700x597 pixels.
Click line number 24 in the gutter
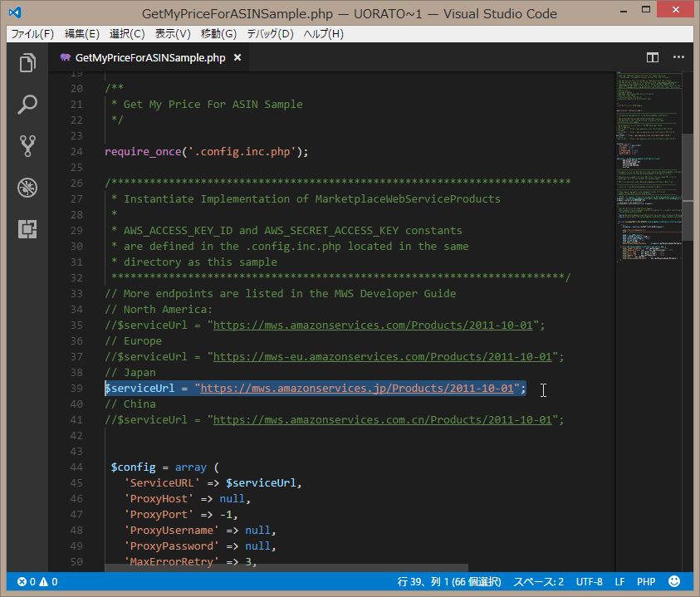(76, 152)
